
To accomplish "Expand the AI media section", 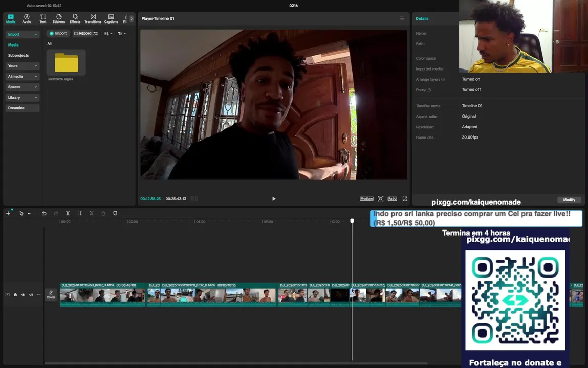I will coord(23,76).
